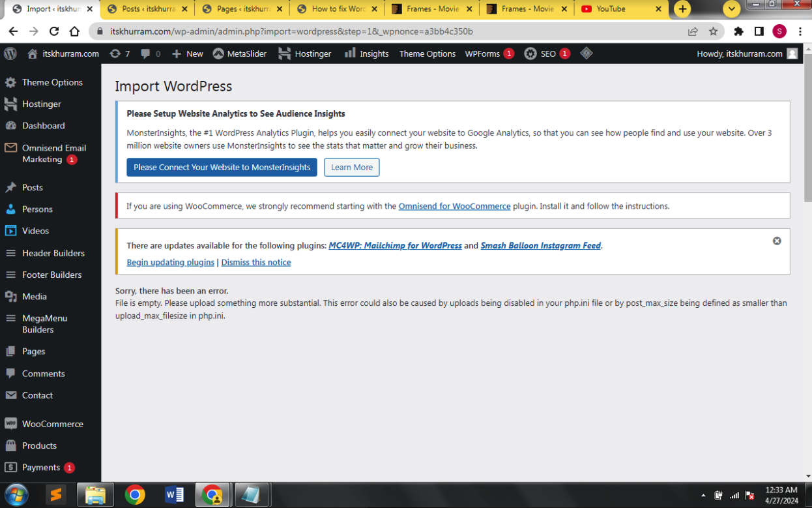
Task: Click Dismiss this notice link
Action: (x=256, y=262)
